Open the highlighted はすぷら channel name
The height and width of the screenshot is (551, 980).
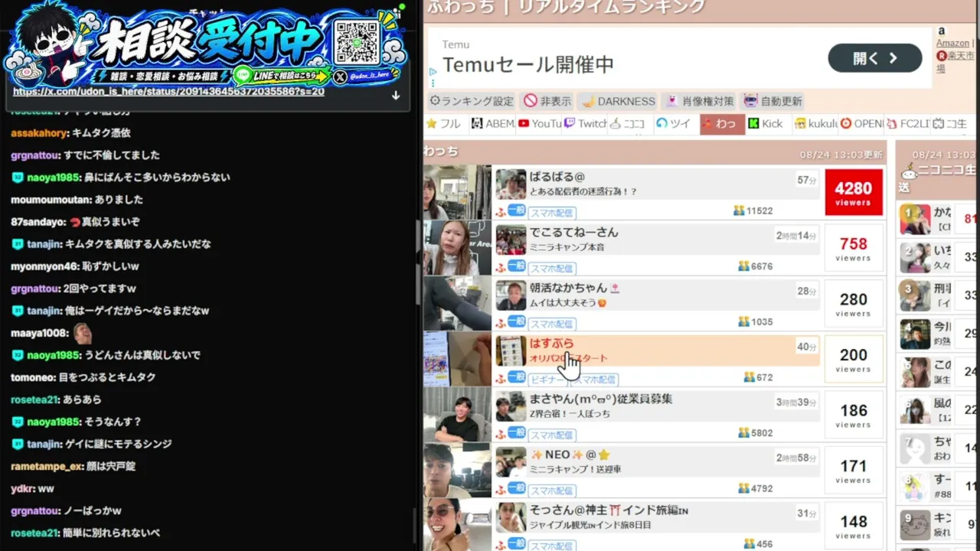pos(551,344)
